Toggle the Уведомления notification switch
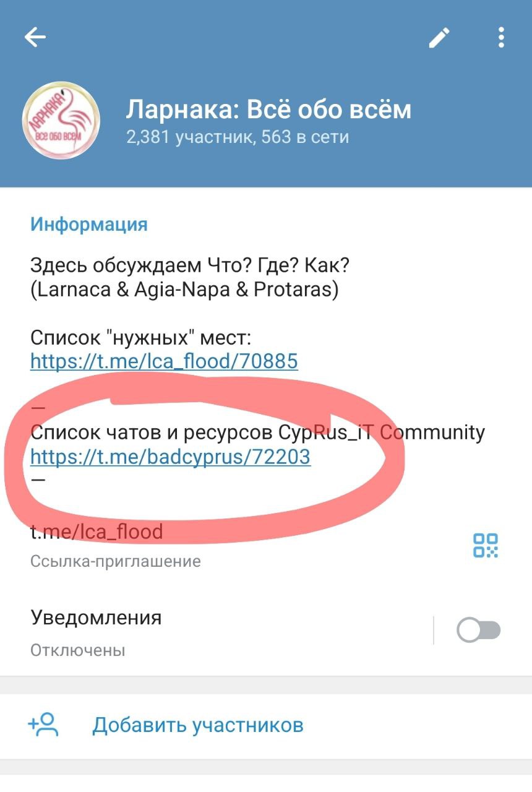 tap(478, 631)
